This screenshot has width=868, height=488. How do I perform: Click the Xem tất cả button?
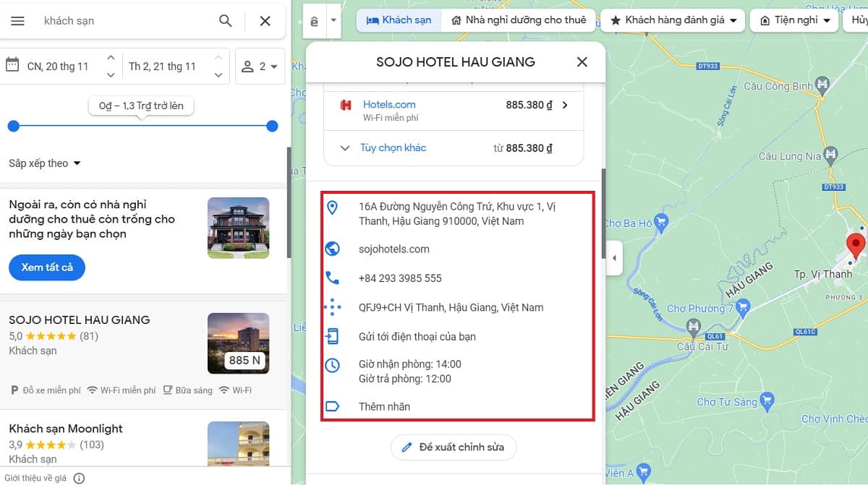coord(47,267)
